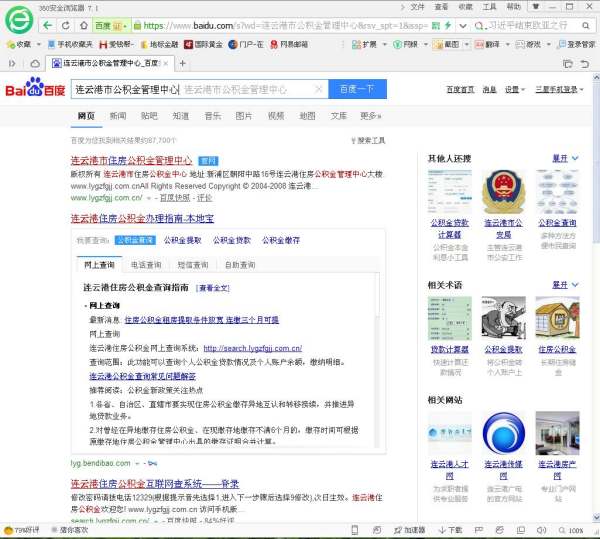Open the 网银 online banking tool
Screen dimensions: 600x539
pyautogui.click(x=405, y=44)
